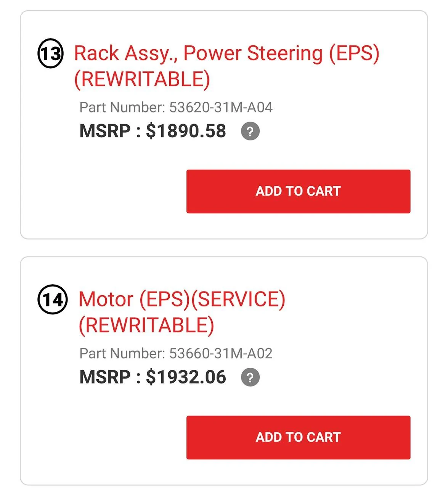Click the help icon beside the $1890.58 MSRP
448x496 pixels.
pyautogui.click(x=250, y=132)
